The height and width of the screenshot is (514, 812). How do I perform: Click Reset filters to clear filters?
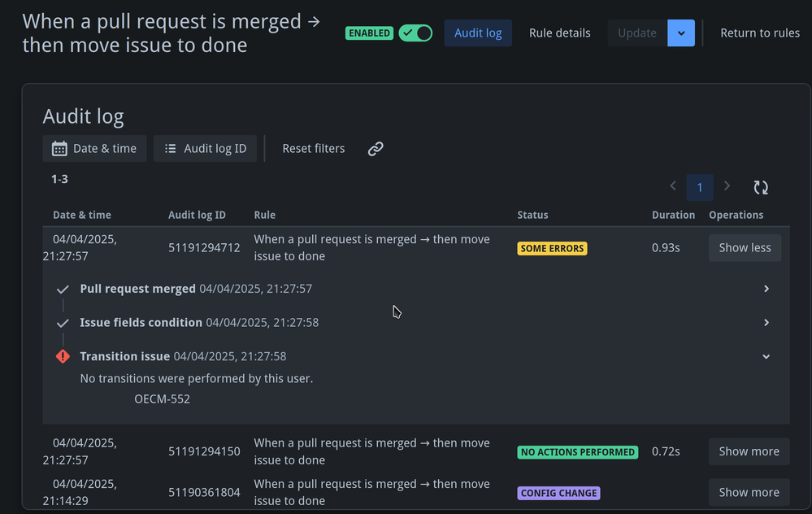click(314, 148)
